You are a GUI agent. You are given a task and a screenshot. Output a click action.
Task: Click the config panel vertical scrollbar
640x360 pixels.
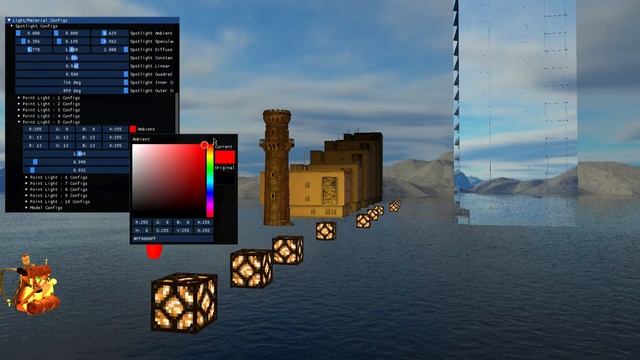pyautogui.click(x=177, y=113)
